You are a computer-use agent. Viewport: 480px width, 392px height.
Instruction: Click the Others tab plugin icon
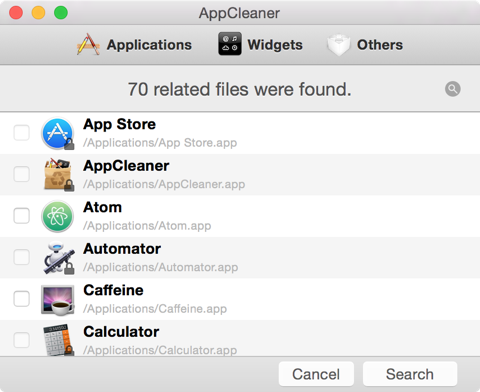click(x=339, y=45)
